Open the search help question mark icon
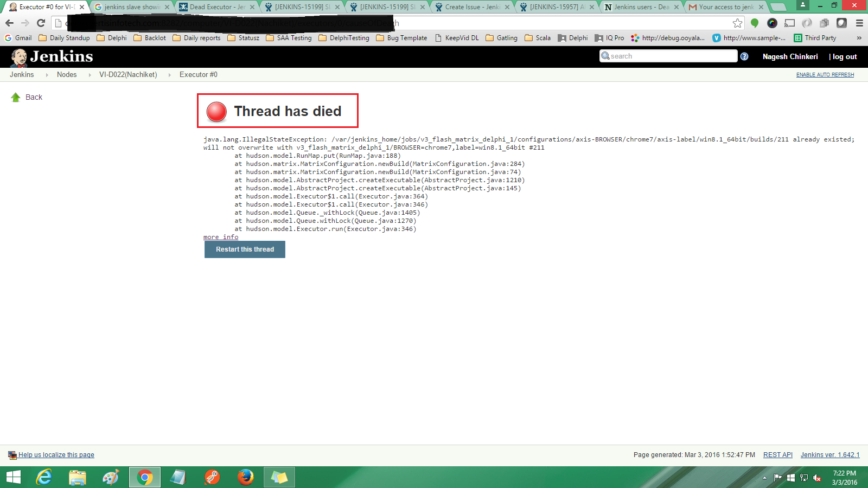Image resolution: width=868 pixels, height=488 pixels. [744, 56]
